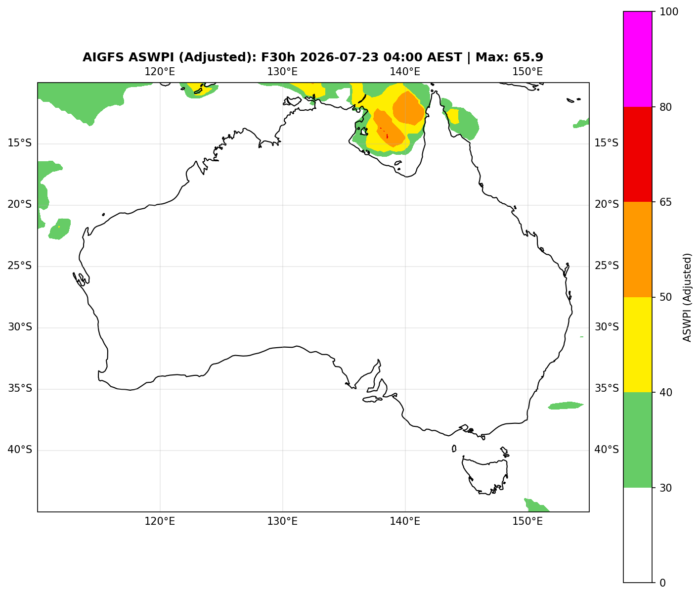The image size is (700, 596).
Task: Click the bottom axis label 130°E
Action: [282, 521]
